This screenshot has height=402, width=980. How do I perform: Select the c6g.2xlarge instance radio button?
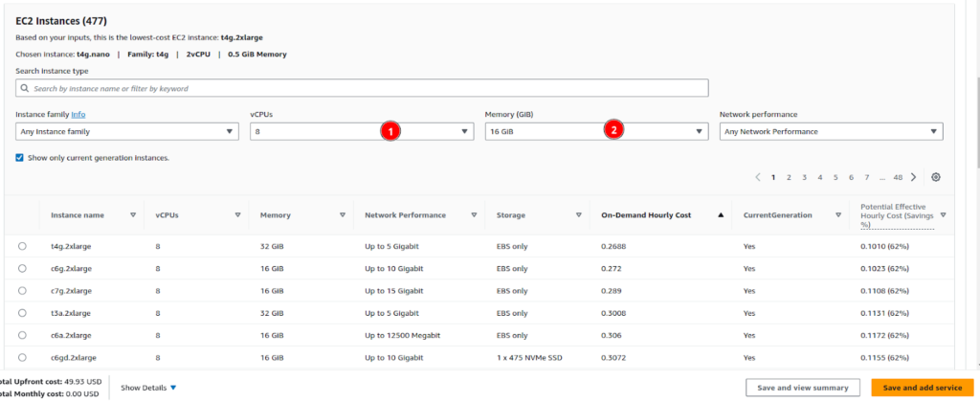[23, 268]
